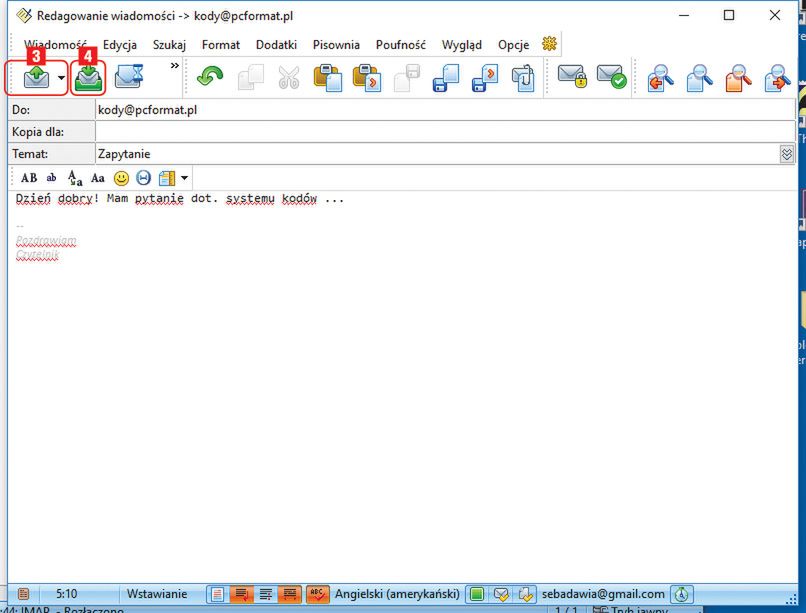Open the Poufność menu

point(400,45)
